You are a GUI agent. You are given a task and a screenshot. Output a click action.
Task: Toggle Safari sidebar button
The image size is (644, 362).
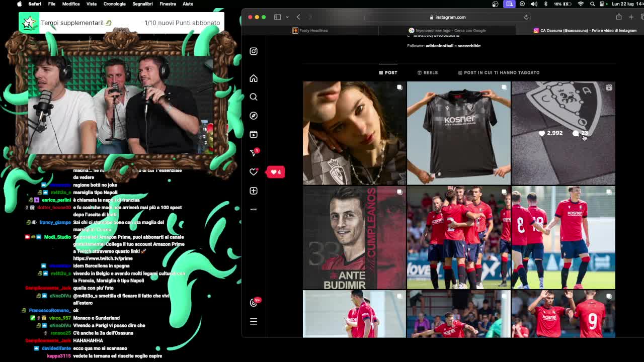click(x=277, y=17)
